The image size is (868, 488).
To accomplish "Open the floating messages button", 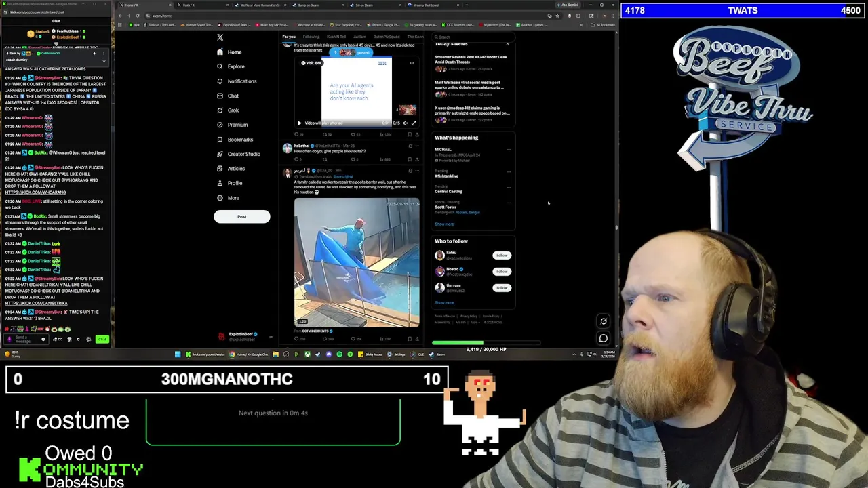I will tap(603, 338).
